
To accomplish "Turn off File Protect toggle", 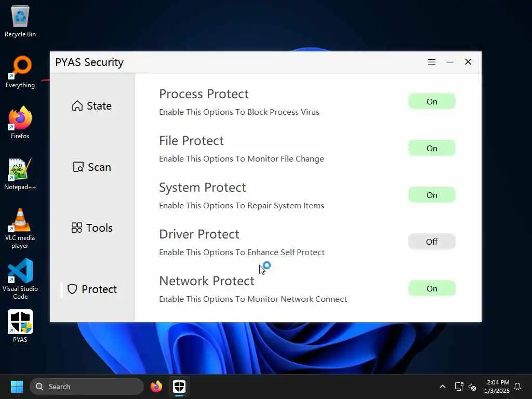I will 432,148.
